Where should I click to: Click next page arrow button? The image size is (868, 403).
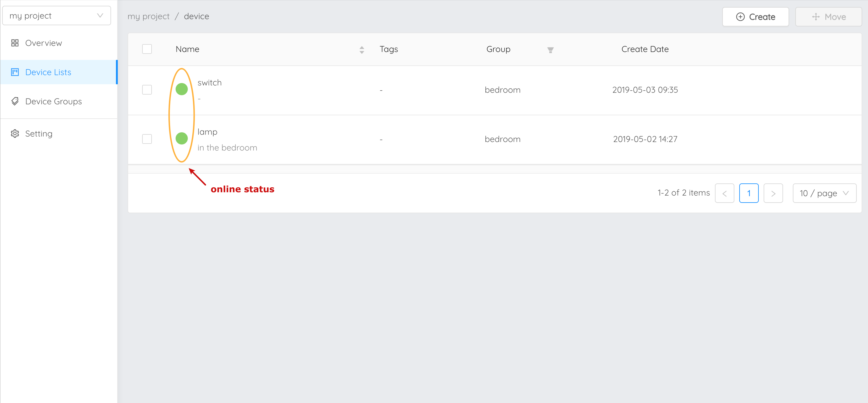773,193
